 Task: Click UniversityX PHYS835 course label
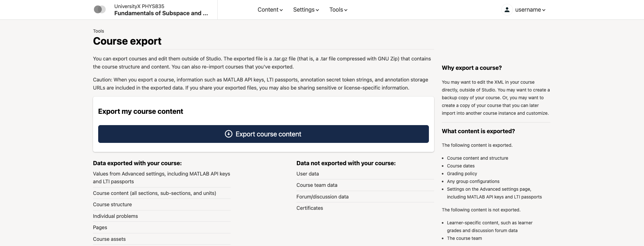click(x=139, y=6)
